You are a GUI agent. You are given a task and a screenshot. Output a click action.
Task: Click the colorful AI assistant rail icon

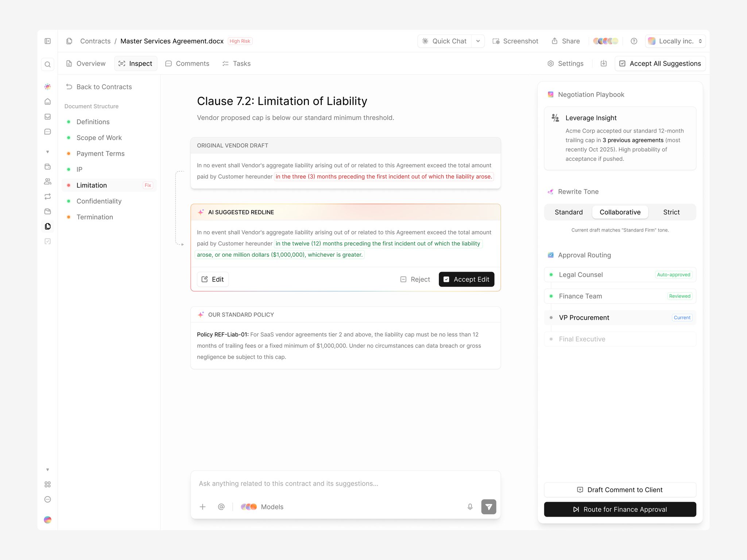(x=47, y=87)
